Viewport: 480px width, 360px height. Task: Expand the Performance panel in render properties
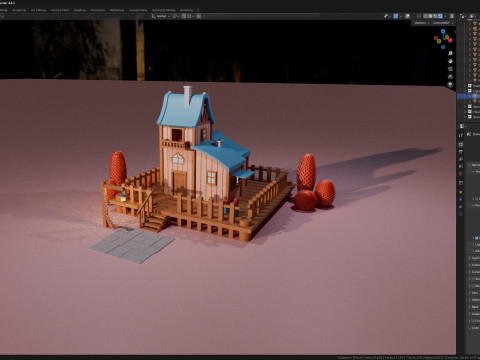473,300
